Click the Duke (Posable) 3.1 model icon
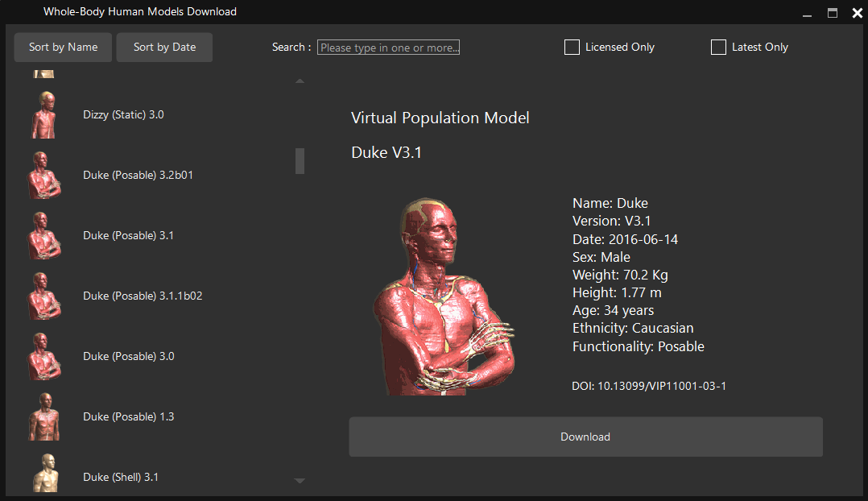Screen dimensions: 868x501 click(x=44, y=236)
